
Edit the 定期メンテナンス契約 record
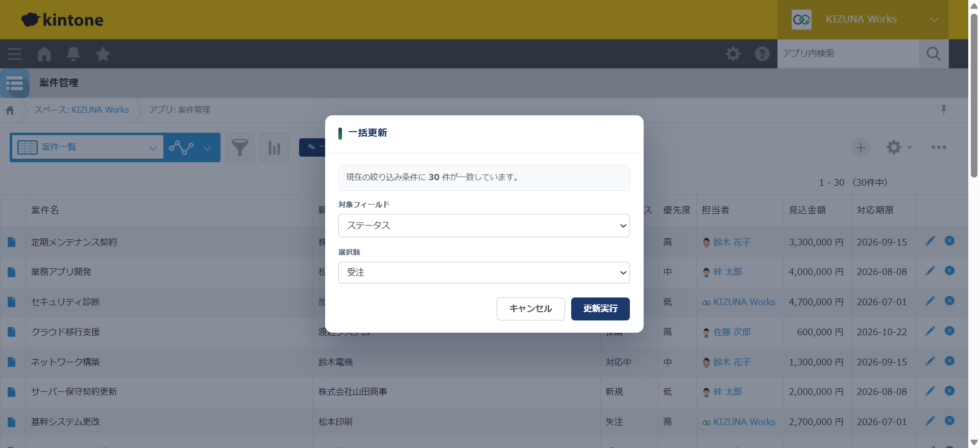click(x=930, y=241)
